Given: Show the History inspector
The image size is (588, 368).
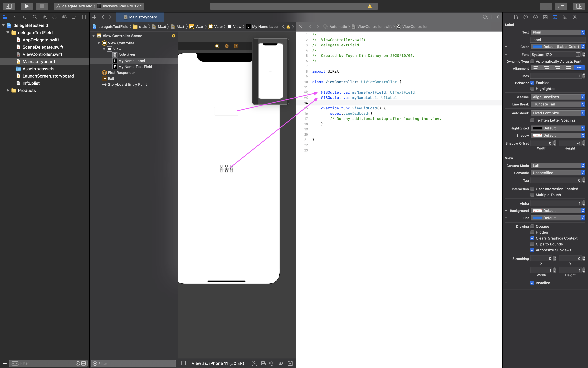Looking at the screenshot, I should pos(525,17).
